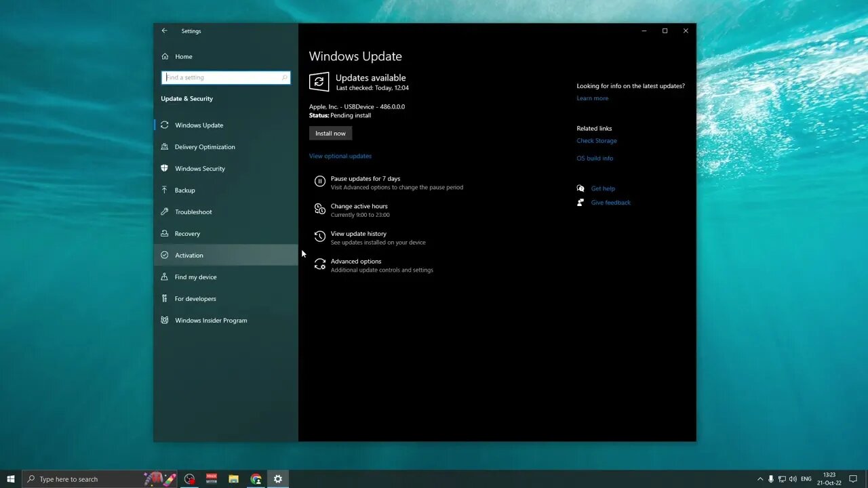Click the Backup arrow icon
Viewport: 868px width, 488px height.
click(164, 190)
